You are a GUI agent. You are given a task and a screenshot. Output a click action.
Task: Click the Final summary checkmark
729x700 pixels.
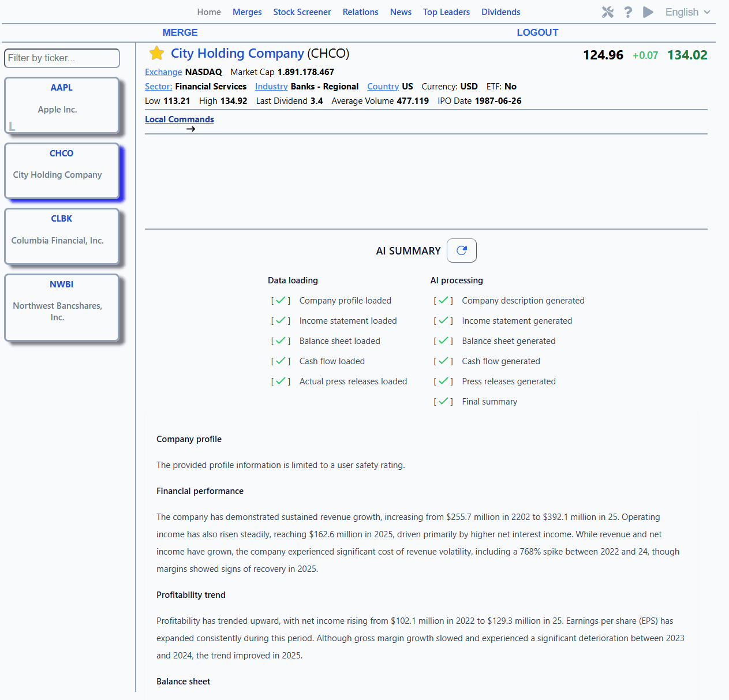[443, 401]
